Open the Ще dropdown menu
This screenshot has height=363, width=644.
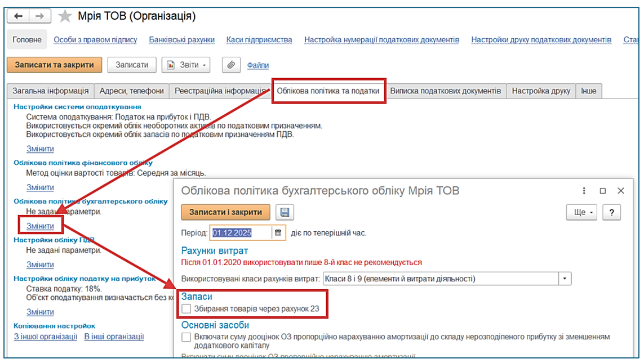click(582, 212)
